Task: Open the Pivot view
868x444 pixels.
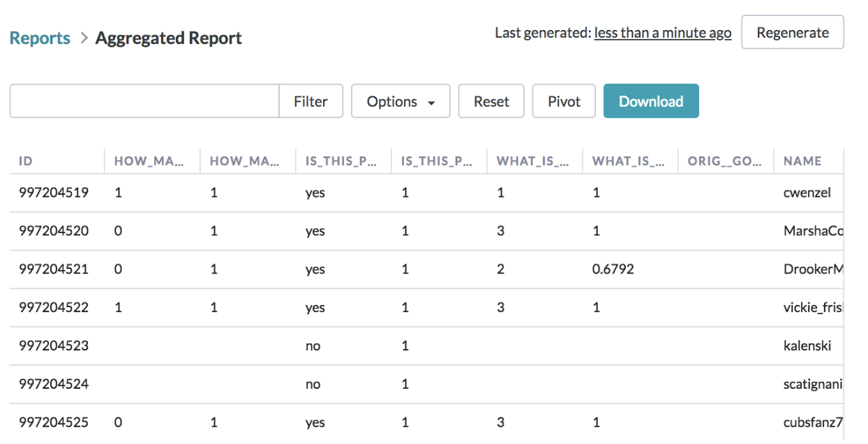Action: pyautogui.click(x=564, y=101)
